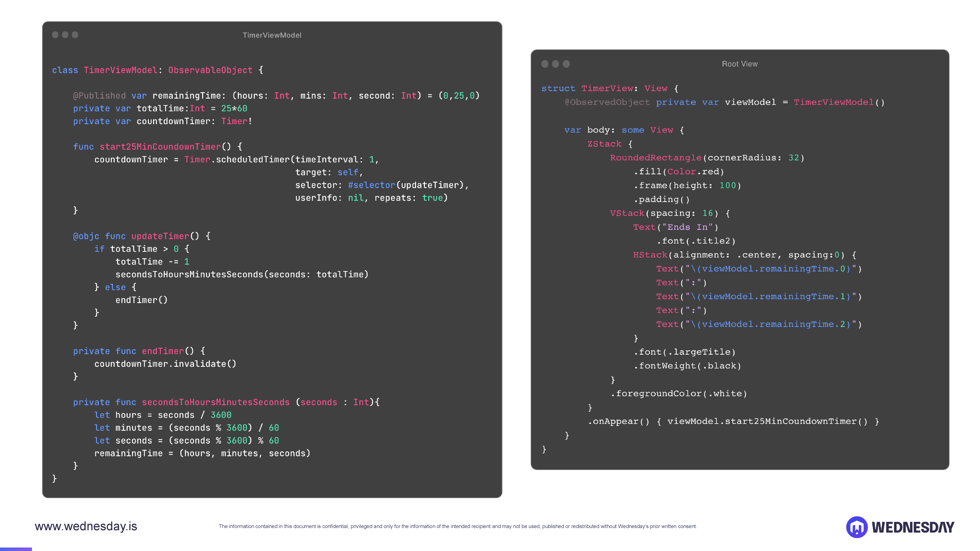Image resolution: width=980 pixels, height=551 pixels.
Task: Click 'VStack(spacing: 16) {' line
Action: (670, 213)
